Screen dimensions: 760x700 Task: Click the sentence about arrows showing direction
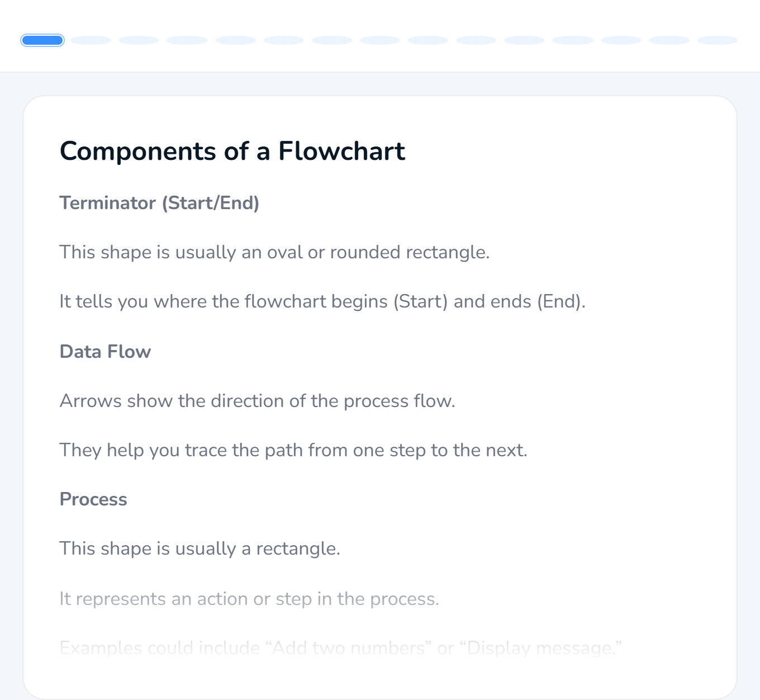point(257,401)
